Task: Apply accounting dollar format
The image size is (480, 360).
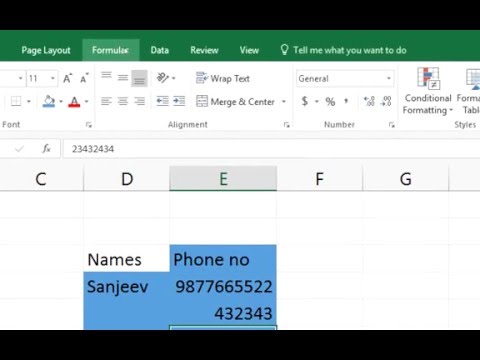Action: point(304,101)
